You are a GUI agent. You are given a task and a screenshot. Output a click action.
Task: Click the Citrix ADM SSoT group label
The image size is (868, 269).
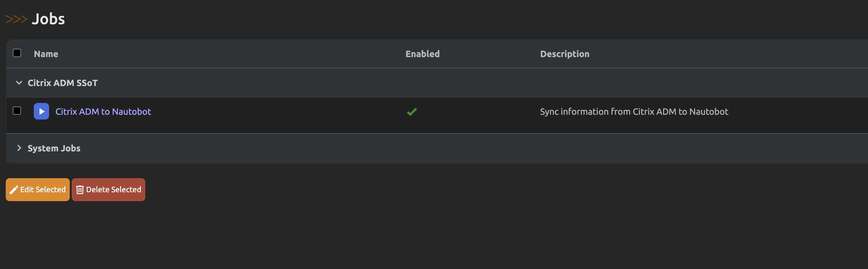coord(63,83)
